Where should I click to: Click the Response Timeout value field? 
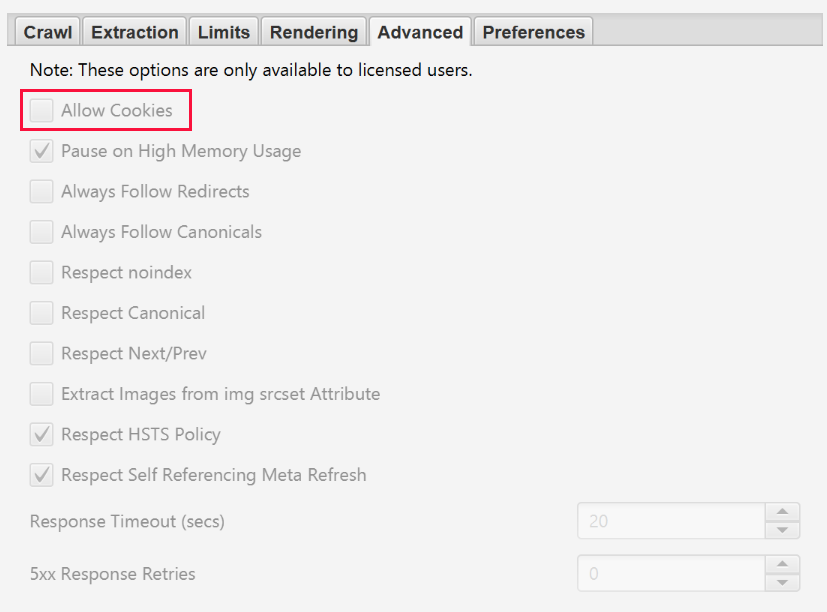tap(670, 521)
